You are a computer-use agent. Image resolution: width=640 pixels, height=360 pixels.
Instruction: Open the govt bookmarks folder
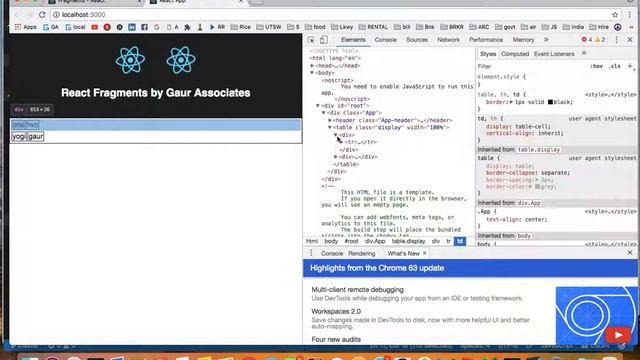(505, 27)
